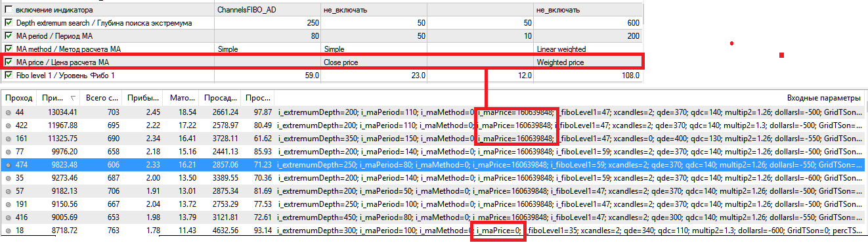
Task: Uncheck the MA price parameter checkbox
Action: coord(8,62)
